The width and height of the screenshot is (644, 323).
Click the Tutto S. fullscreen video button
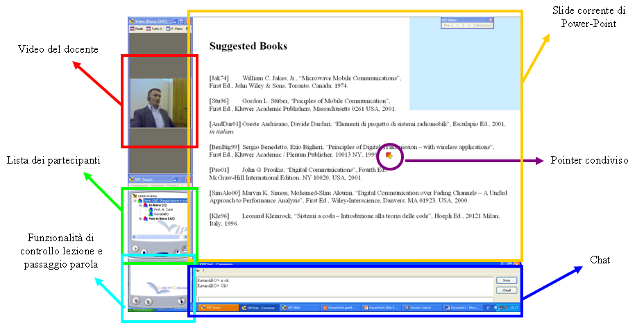[153, 29]
